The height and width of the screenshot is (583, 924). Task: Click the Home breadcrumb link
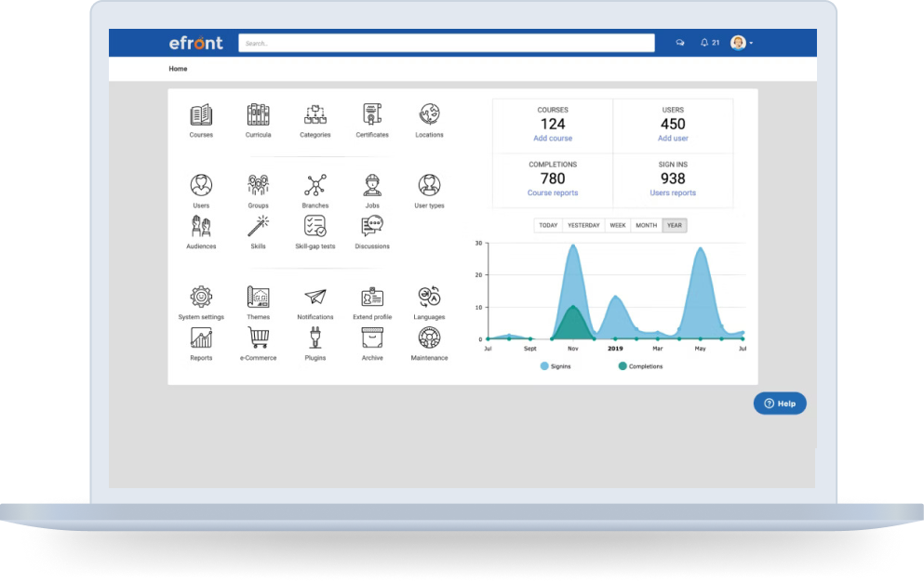pyautogui.click(x=178, y=68)
